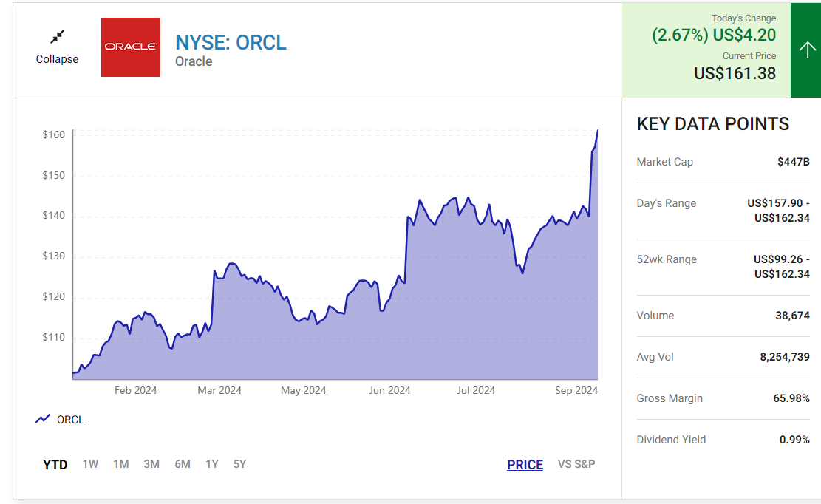This screenshot has width=821, height=504.
Task: Click the day's range low US$157.90
Action: click(x=775, y=203)
